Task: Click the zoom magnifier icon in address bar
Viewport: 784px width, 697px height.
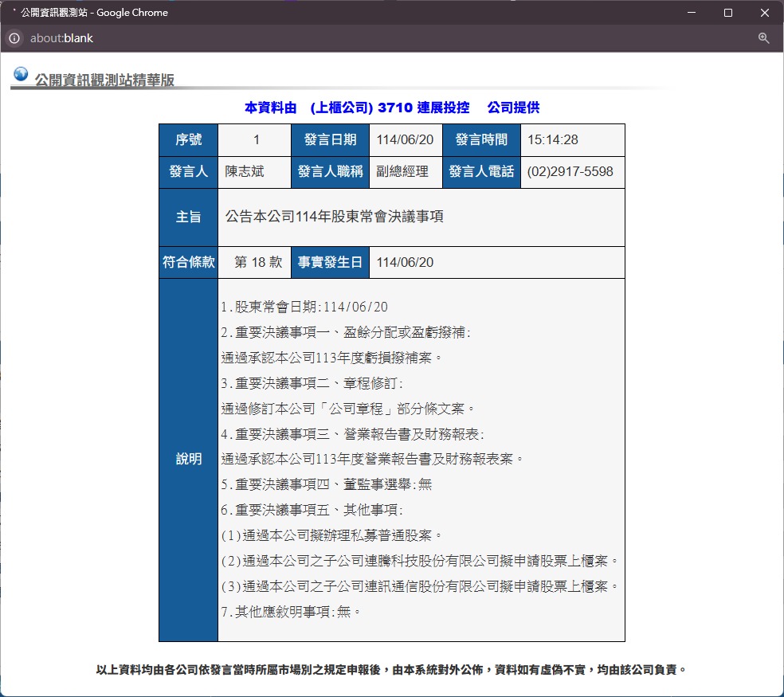Action: click(x=763, y=38)
